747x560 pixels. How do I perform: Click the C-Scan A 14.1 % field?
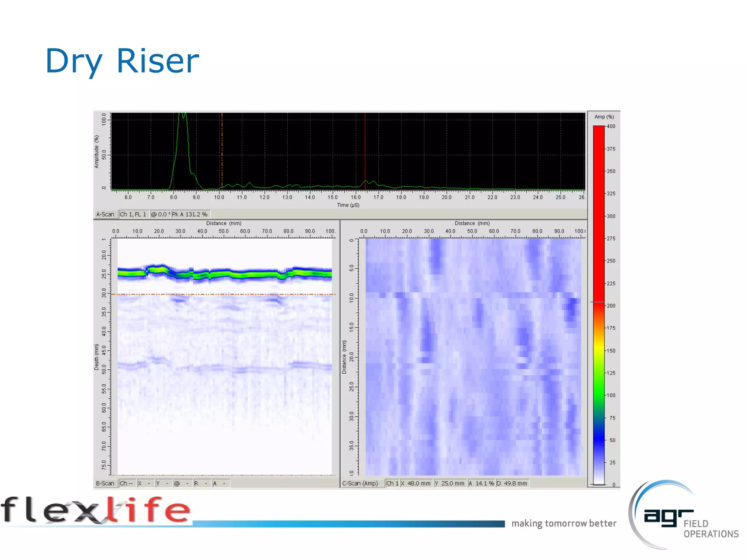pos(481,483)
